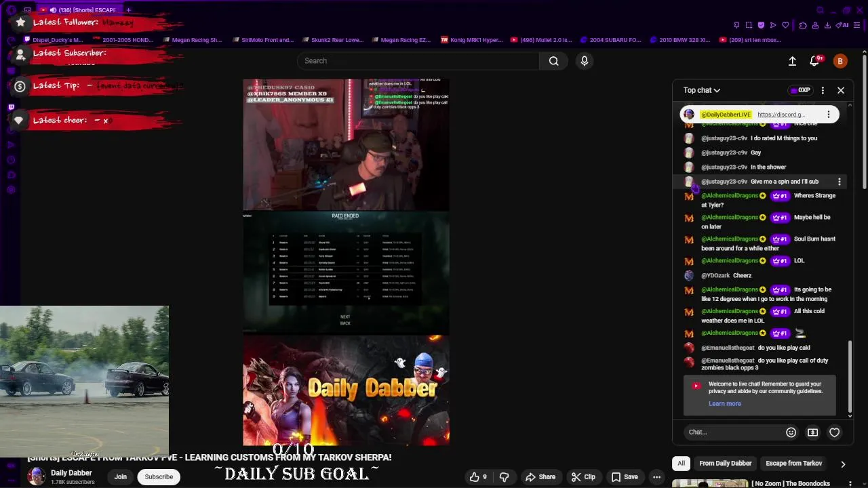Open browser AI assistant icon

click(x=843, y=25)
